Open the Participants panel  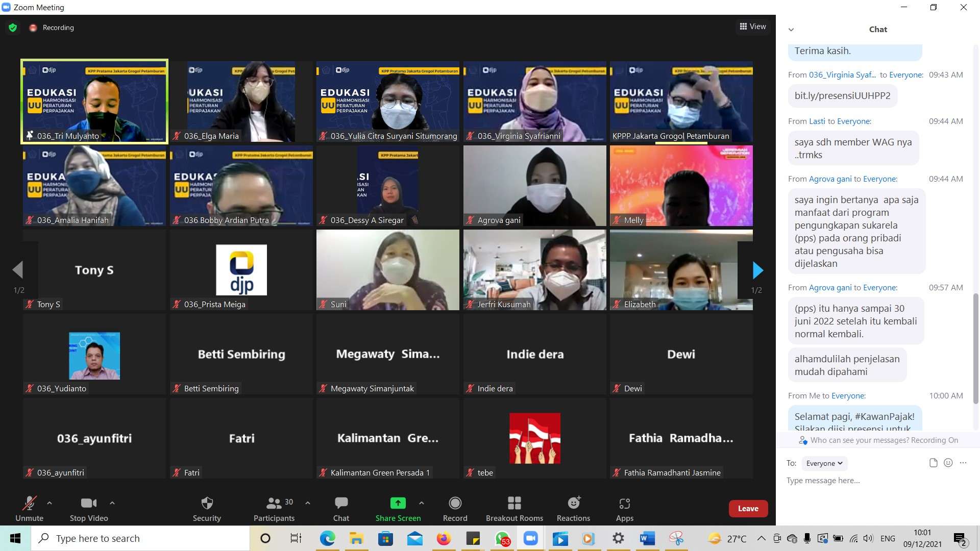tap(274, 509)
